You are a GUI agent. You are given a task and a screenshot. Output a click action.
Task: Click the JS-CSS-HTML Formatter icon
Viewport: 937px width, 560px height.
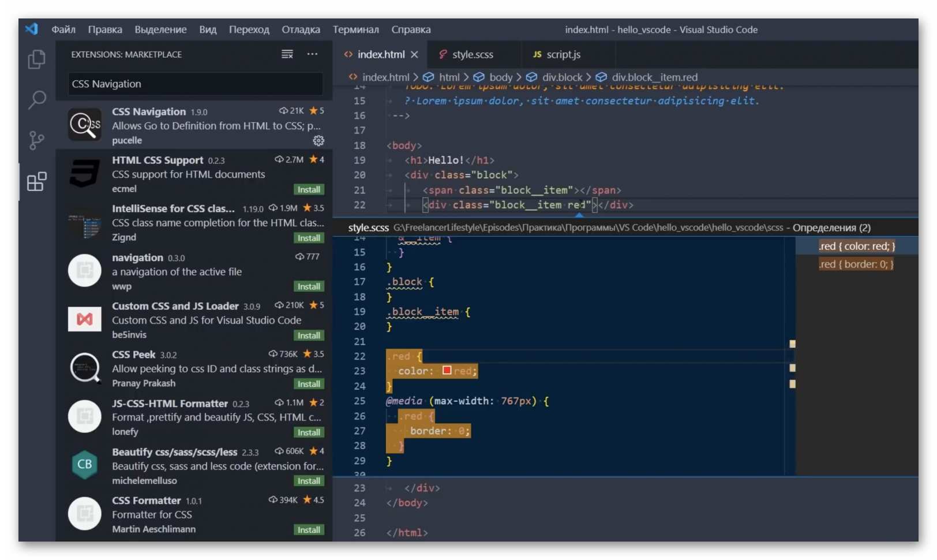pos(85,416)
